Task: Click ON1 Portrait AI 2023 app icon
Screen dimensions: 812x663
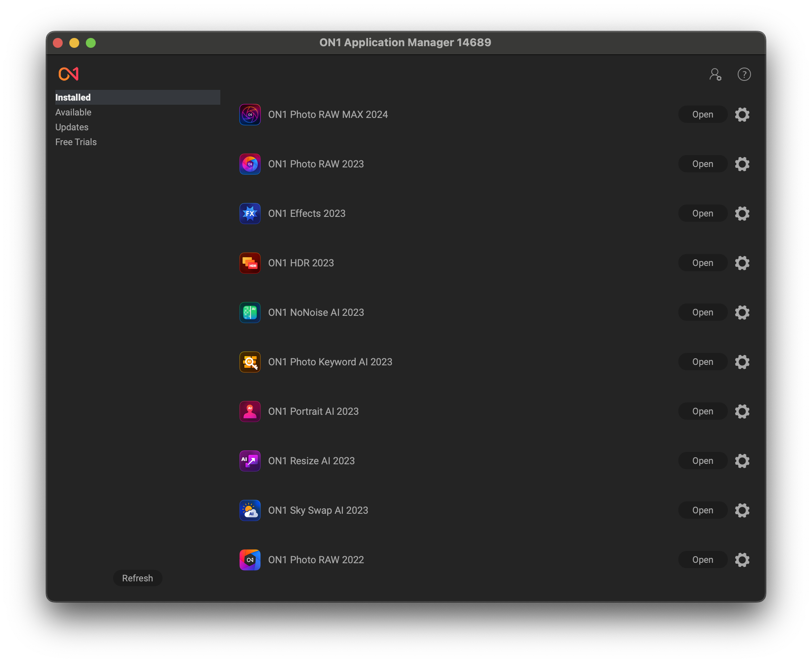Action: click(x=250, y=411)
